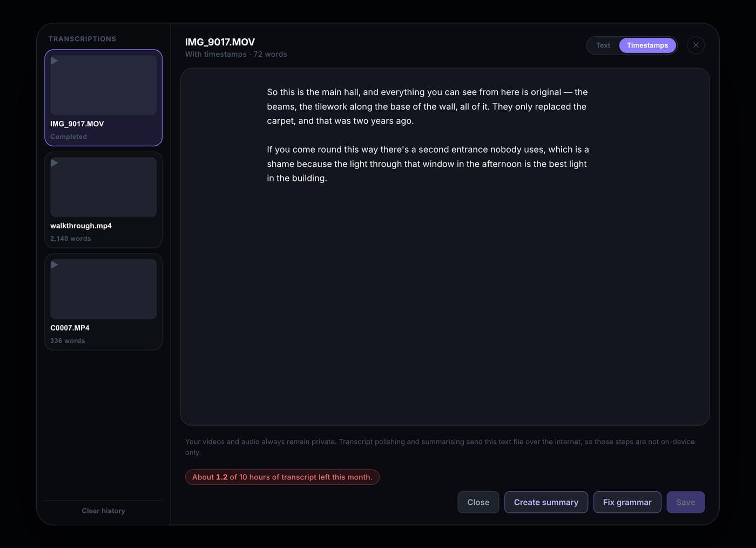Create summary of the transcript
This screenshot has width=756, height=548.
pyautogui.click(x=546, y=502)
